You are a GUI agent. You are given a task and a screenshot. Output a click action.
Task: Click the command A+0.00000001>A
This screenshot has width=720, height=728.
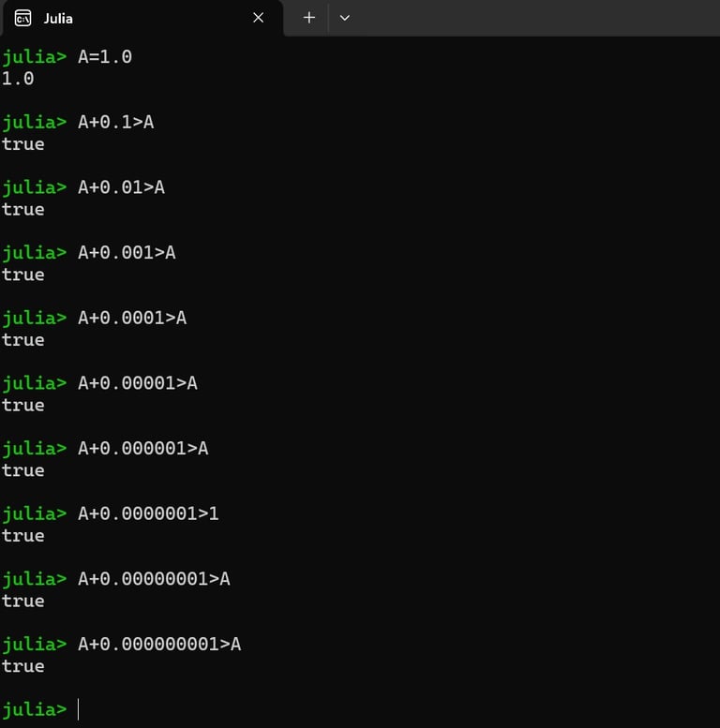coord(154,579)
